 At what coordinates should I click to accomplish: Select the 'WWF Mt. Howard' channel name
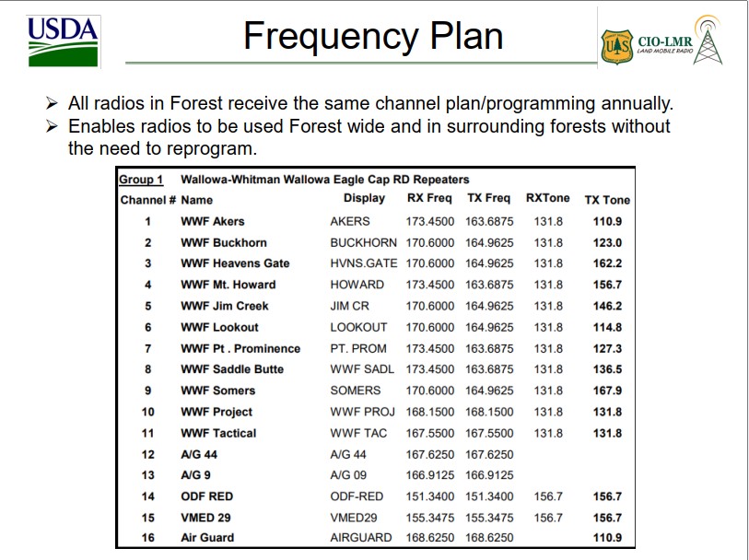pyautogui.click(x=228, y=285)
